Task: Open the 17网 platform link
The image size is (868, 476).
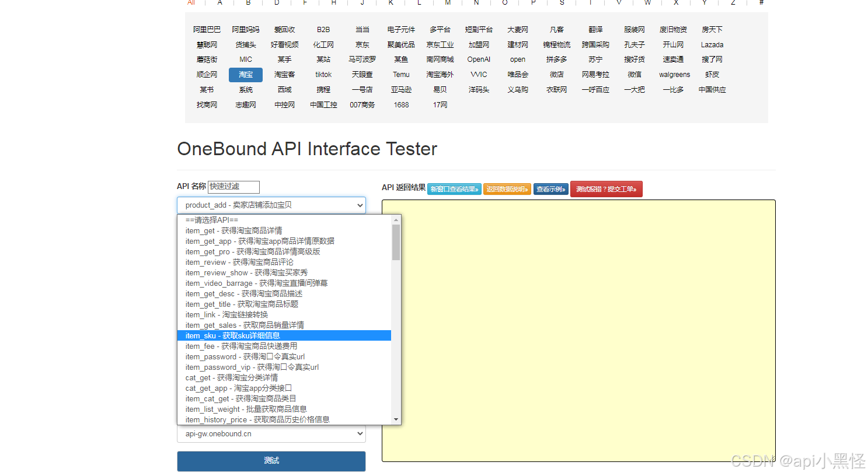Action: (x=440, y=105)
